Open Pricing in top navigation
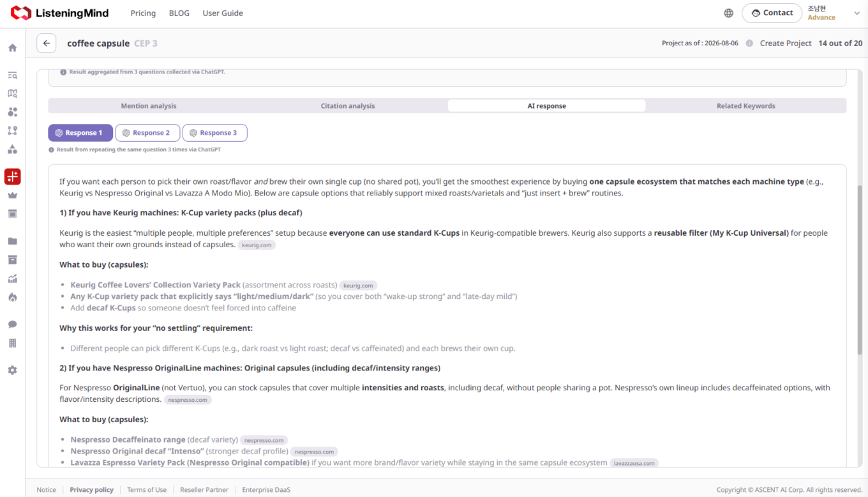The width and height of the screenshot is (868, 497). click(x=143, y=13)
